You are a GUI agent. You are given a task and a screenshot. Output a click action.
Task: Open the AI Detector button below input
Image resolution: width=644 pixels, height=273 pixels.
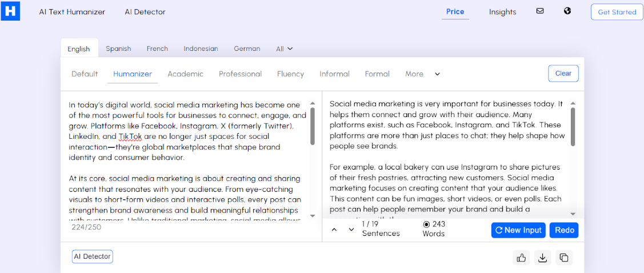(93, 256)
